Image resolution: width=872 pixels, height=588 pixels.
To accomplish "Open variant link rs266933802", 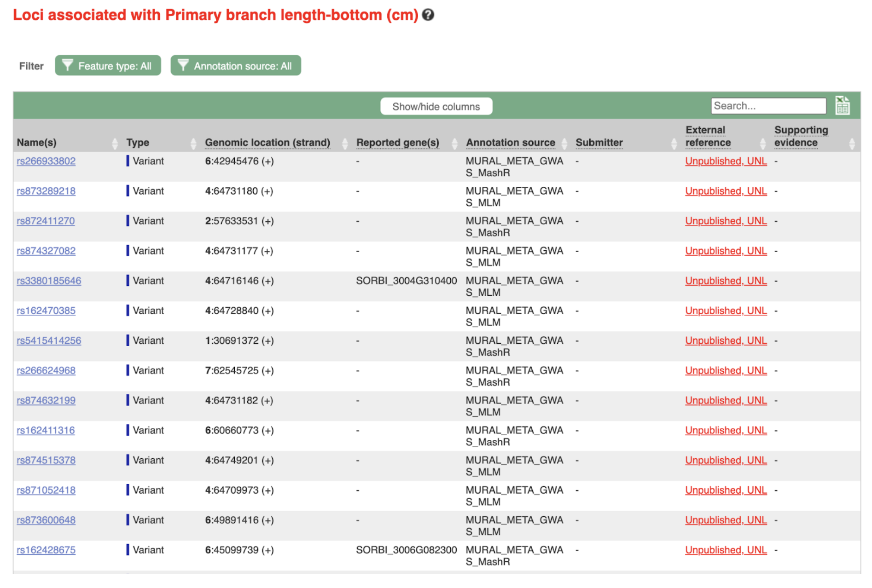I will 46,161.
